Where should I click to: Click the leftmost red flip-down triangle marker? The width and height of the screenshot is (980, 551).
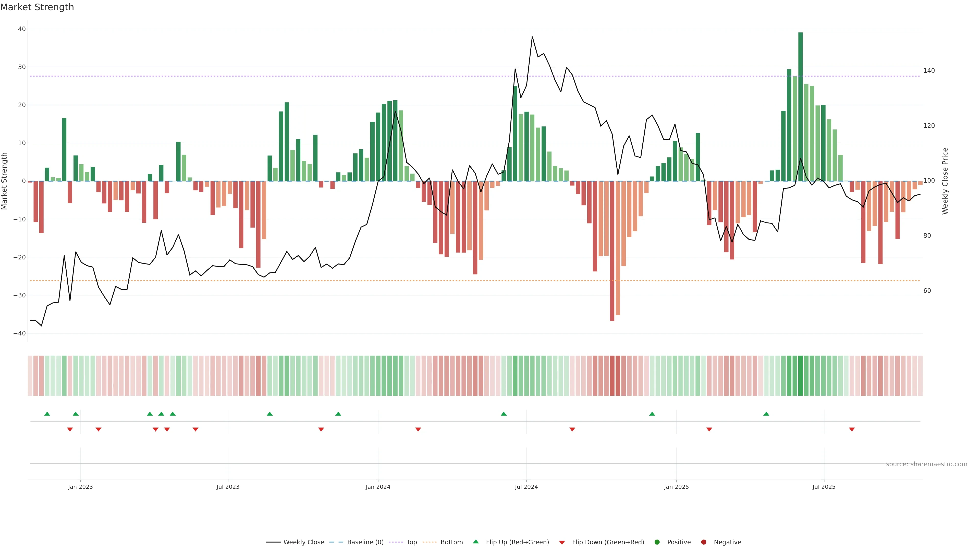[70, 429]
